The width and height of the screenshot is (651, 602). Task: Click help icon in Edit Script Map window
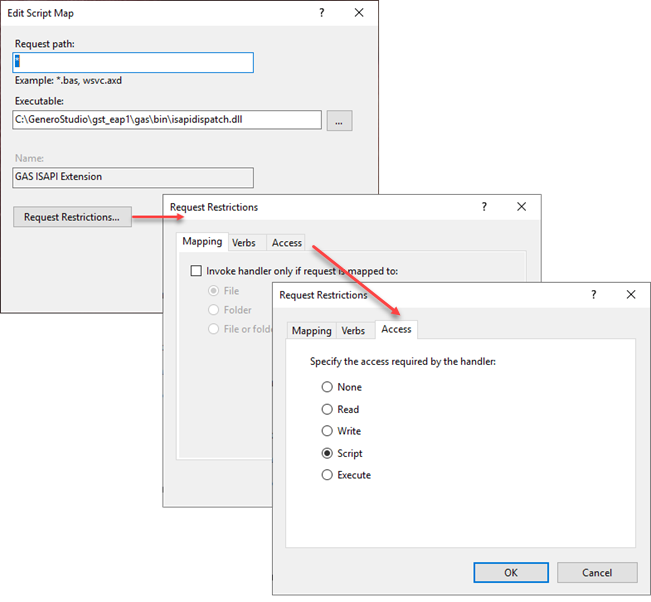pos(321,13)
